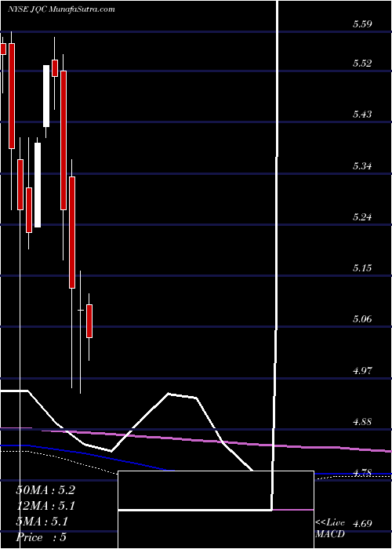
Task: Click the Price : 5 readout
Action: [42, 537]
